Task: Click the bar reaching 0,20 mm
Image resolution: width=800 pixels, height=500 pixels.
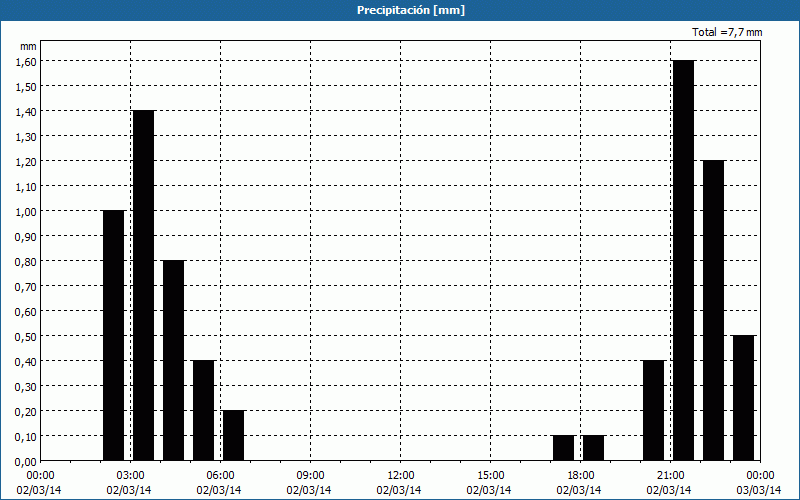Action: tap(233, 435)
